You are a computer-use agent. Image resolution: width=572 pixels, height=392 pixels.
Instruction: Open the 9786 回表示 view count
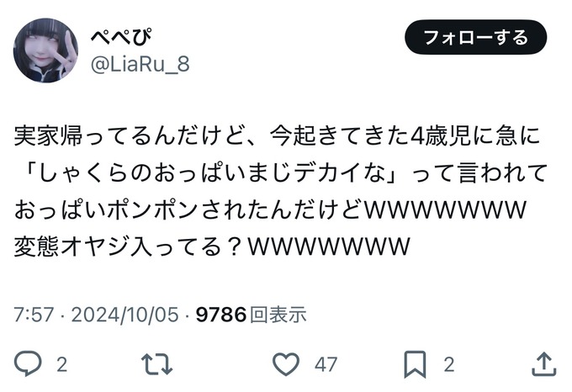click(251, 315)
